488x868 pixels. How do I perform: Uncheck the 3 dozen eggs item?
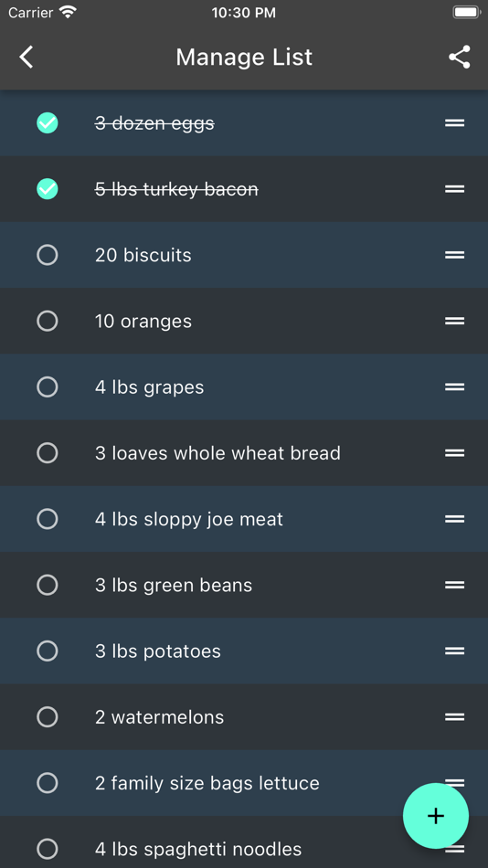(48, 123)
